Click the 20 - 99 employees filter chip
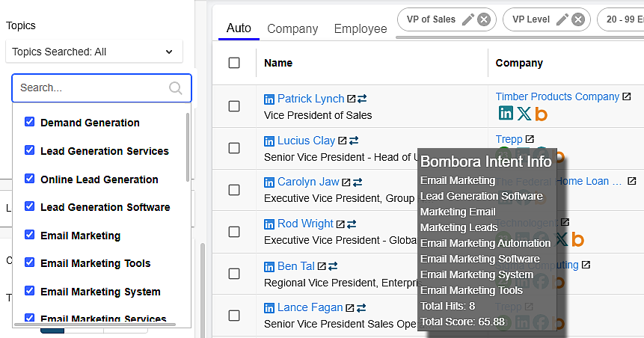 coord(621,19)
